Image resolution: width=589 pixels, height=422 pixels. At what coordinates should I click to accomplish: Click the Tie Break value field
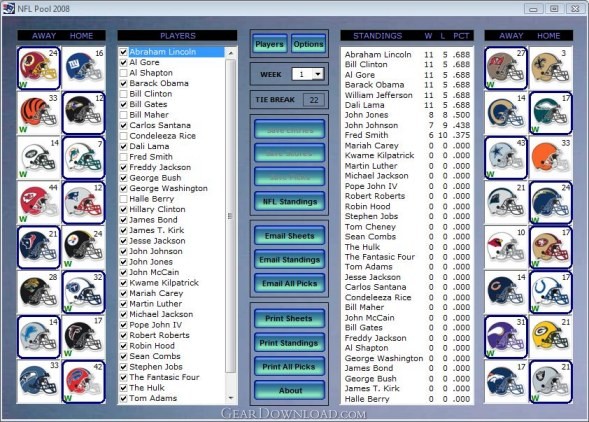pyautogui.click(x=314, y=100)
